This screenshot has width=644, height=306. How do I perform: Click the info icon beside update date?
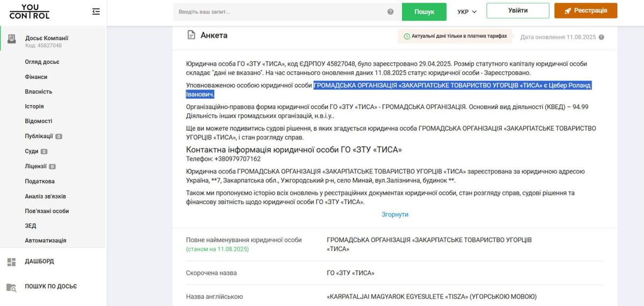click(602, 38)
